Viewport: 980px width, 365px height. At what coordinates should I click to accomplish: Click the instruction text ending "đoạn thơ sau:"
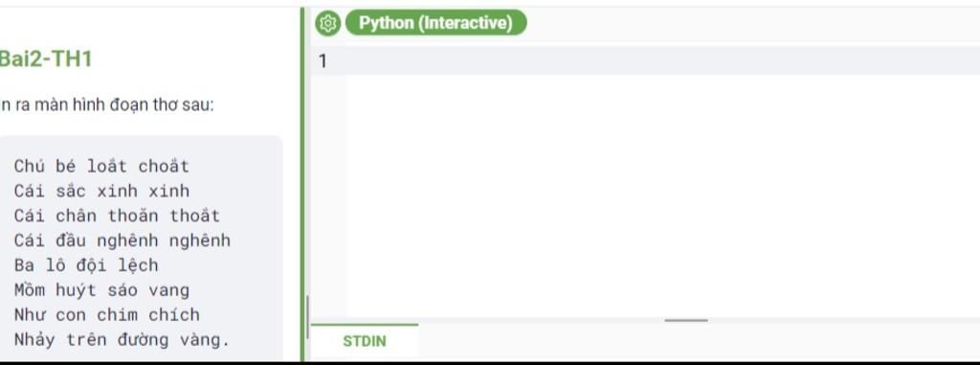point(107,104)
